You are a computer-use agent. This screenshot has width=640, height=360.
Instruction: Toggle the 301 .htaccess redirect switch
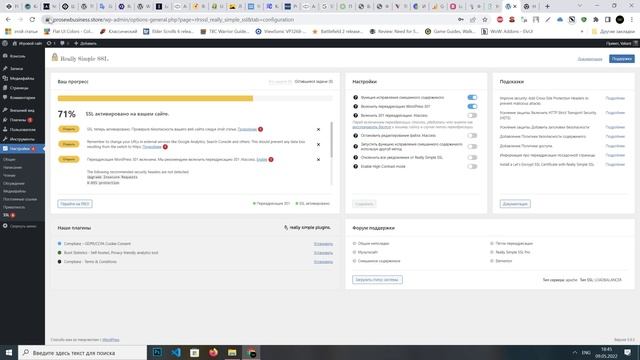(472, 116)
